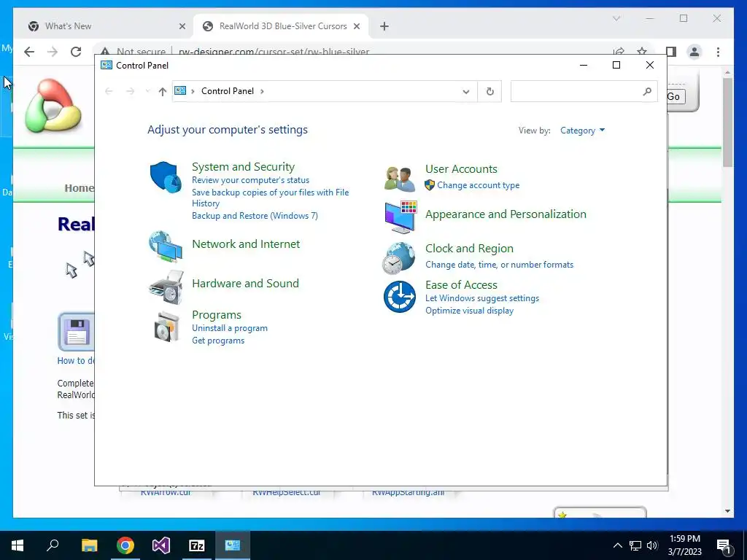Click the Control Panel address bar icon
This screenshot has width=747, height=560.
coord(180,90)
